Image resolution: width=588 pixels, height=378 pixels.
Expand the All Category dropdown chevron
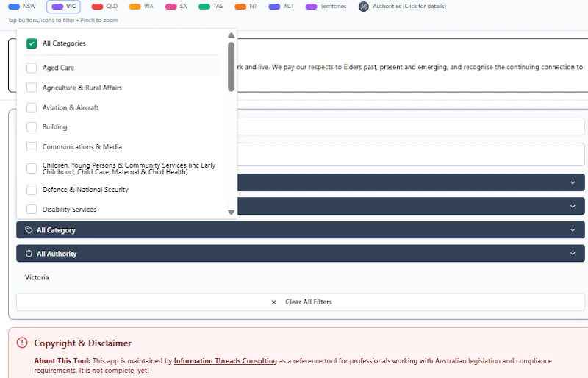(x=573, y=229)
